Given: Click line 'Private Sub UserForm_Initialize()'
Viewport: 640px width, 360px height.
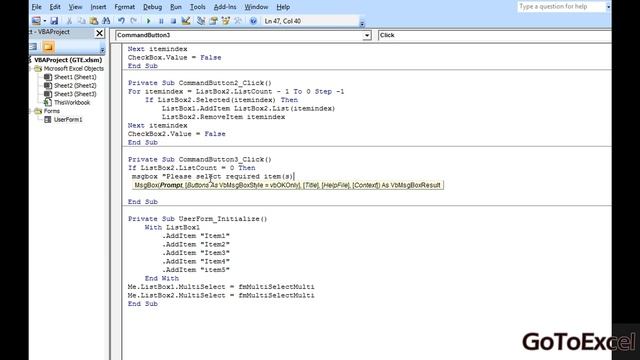Looking at the screenshot, I should coord(198,219).
